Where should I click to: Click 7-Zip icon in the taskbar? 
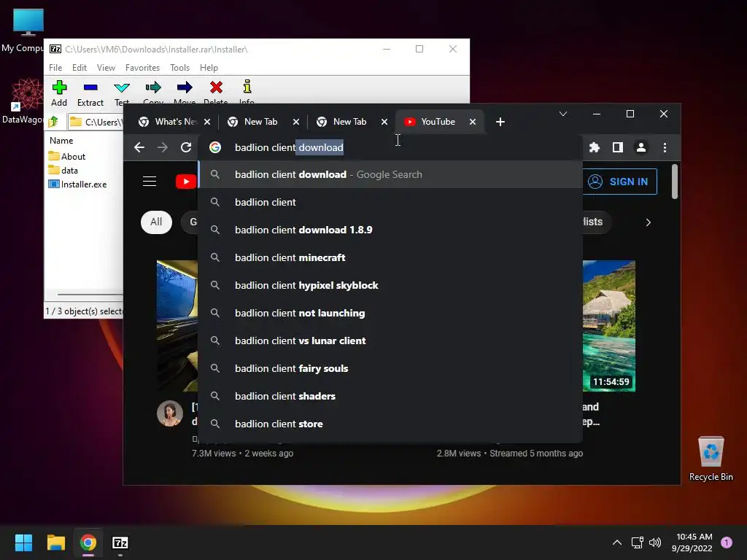tap(120, 542)
